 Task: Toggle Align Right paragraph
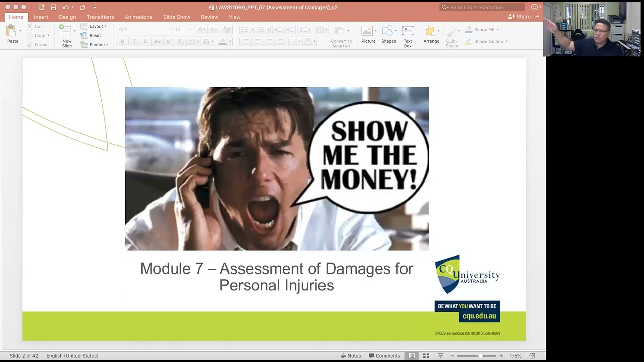click(269, 42)
